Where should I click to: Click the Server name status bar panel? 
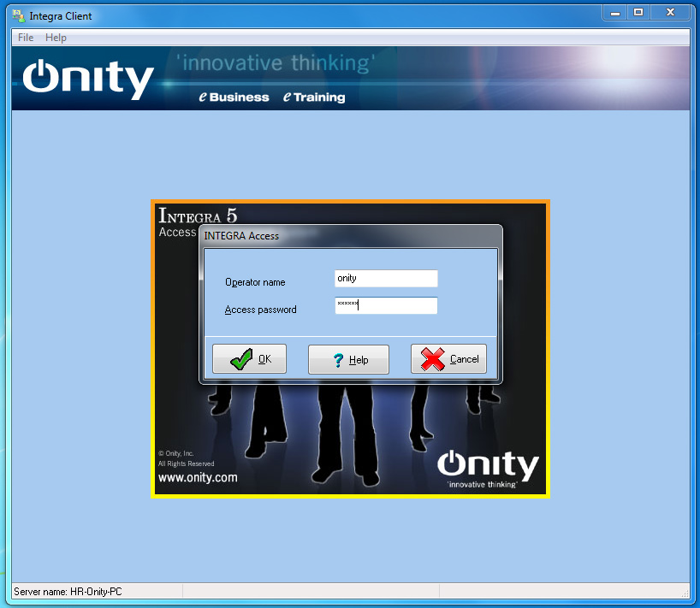(x=96, y=592)
